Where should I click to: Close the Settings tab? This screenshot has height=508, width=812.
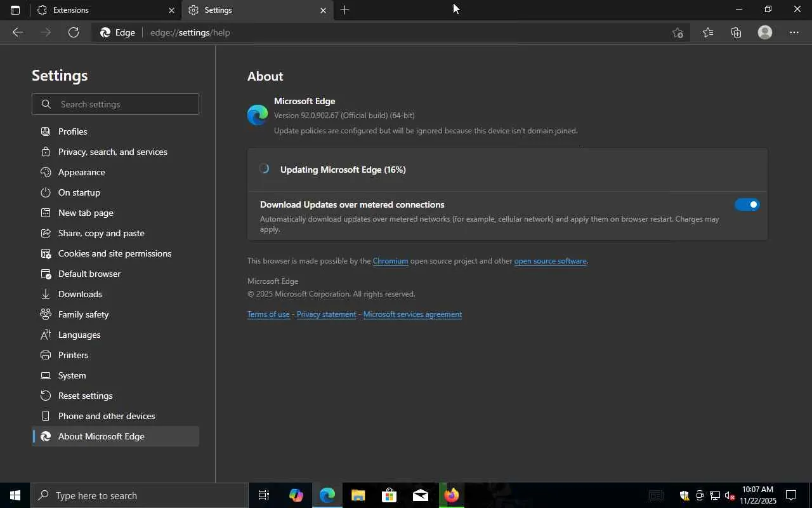pyautogui.click(x=323, y=10)
